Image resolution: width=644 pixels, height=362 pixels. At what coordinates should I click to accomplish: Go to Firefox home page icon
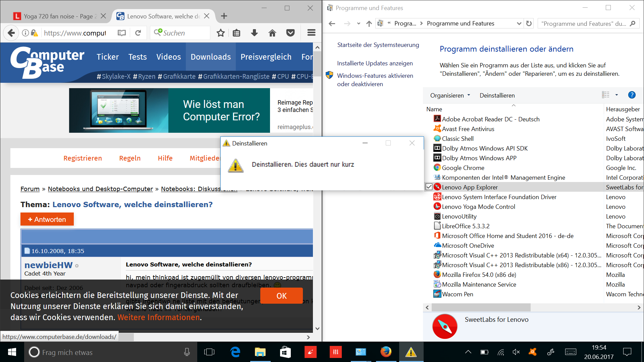tap(272, 33)
